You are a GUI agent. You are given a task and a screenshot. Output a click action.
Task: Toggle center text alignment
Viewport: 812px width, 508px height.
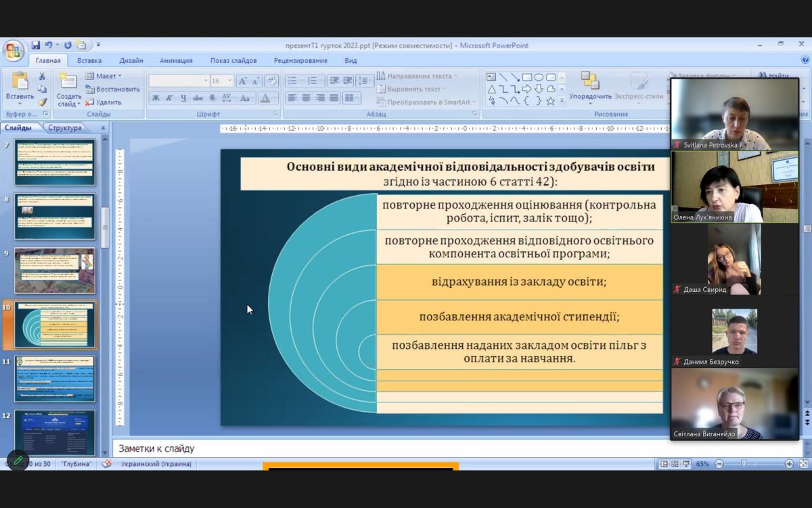tap(306, 98)
